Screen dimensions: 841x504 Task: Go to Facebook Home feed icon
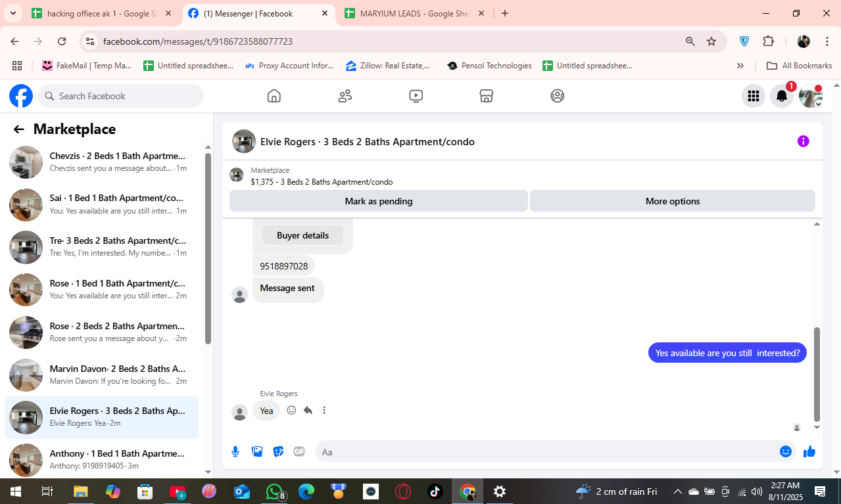(x=274, y=96)
